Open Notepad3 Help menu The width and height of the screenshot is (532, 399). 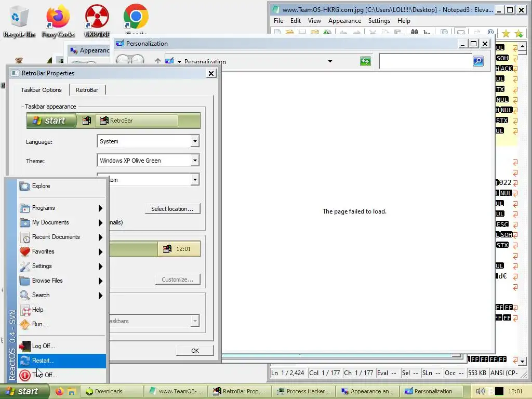[404, 21]
